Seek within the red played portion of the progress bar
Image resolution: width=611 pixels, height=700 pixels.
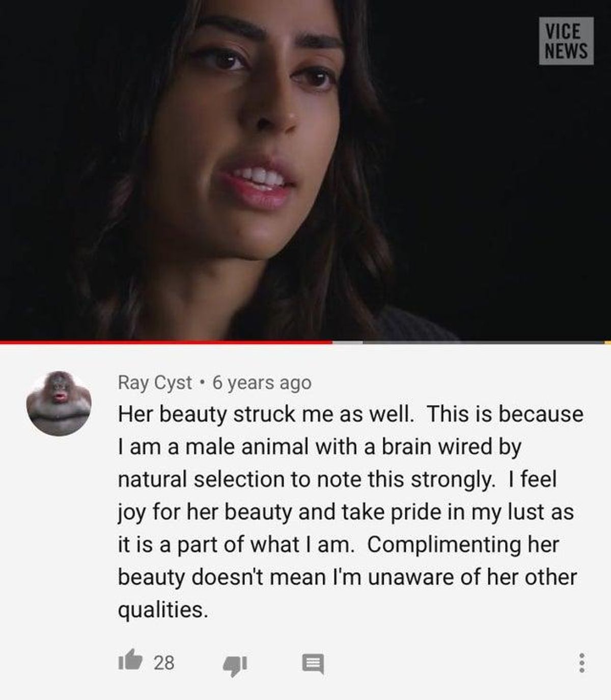tap(166, 342)
